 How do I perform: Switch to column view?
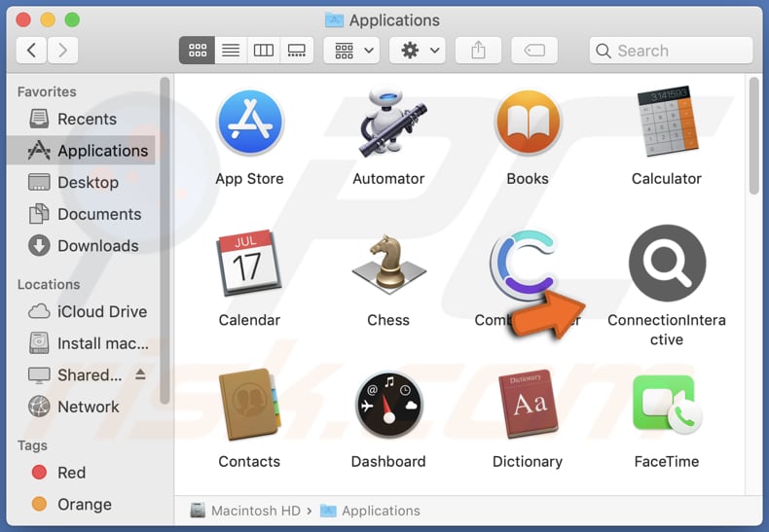(264, 50)
